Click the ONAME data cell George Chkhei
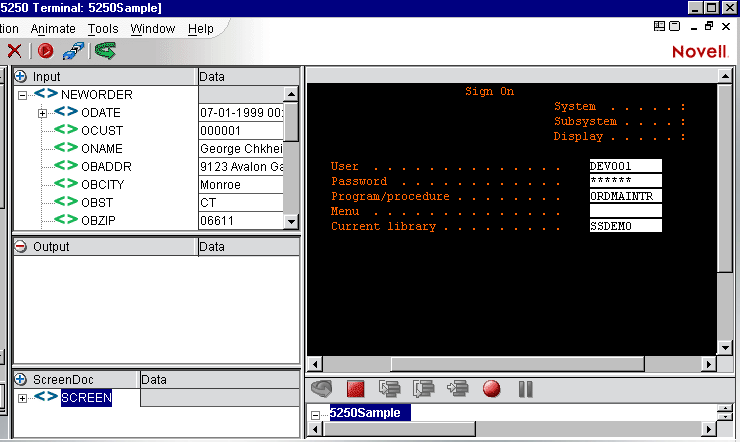The image size is (740, 443). pos(241,148)
